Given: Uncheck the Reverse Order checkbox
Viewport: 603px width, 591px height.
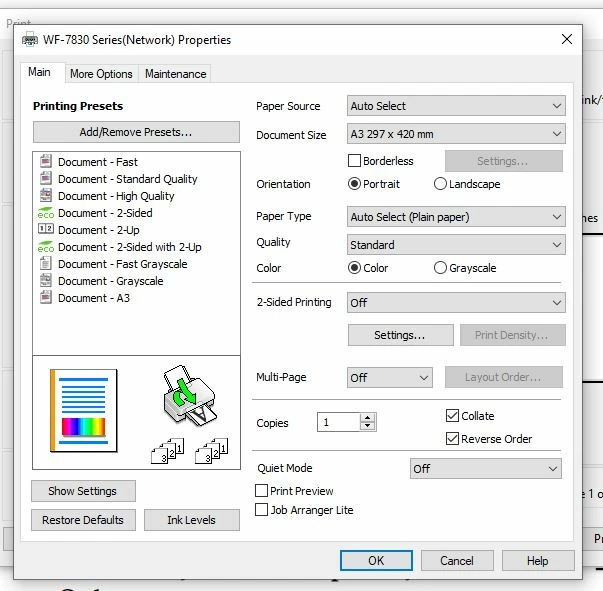Looking at the screenshot, I should (x=452, y=439).
